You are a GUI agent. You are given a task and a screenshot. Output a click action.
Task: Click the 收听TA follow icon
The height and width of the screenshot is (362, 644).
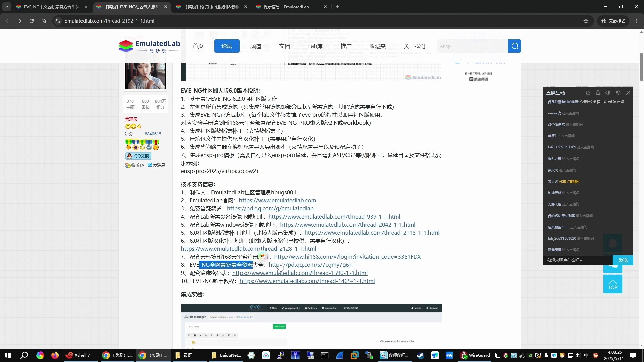[135, 165]
